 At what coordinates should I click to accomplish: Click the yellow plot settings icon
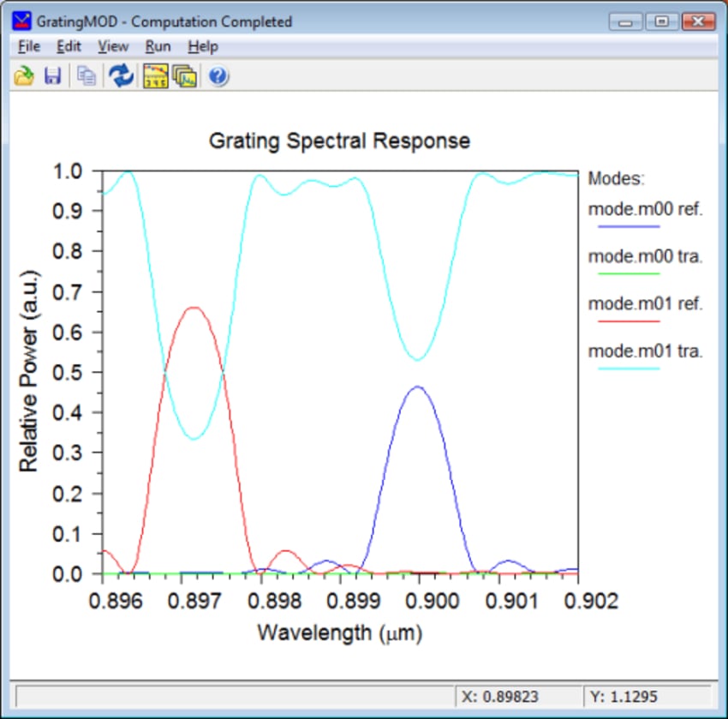[x=155, y=76]
